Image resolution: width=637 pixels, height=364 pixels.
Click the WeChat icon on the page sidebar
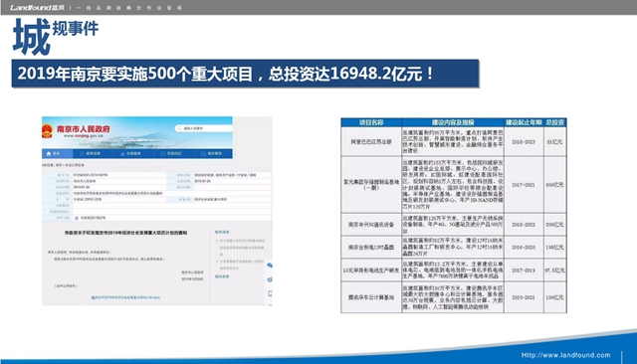pyautogui.click(x=270, y=266)
